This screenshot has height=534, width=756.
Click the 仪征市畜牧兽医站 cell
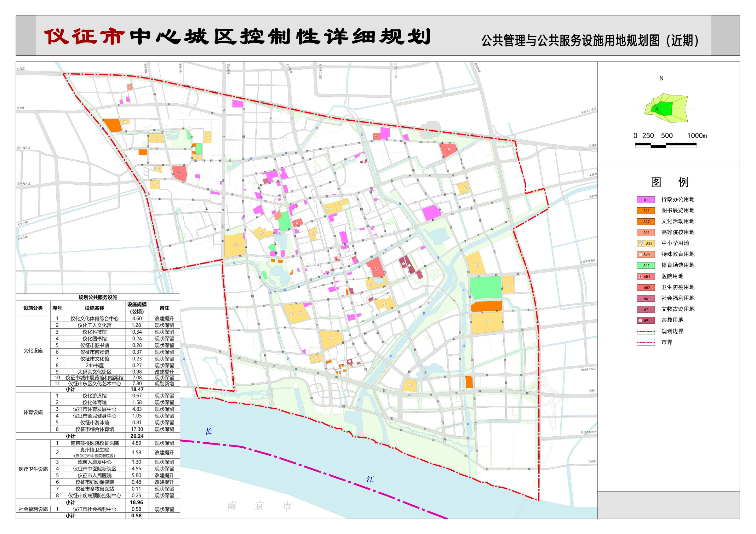[x=94, y=489]
